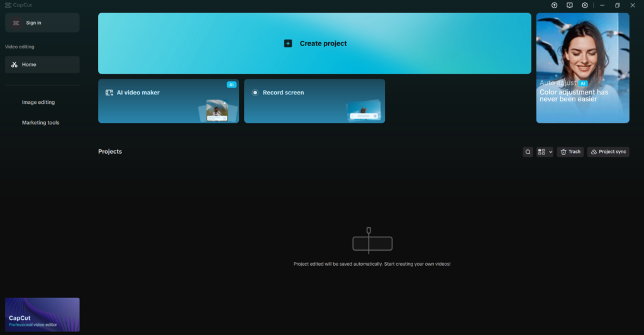This screenshot has width=644, height=335.
Task: Click the Record screen circle icon
Action: pos(255,93)
